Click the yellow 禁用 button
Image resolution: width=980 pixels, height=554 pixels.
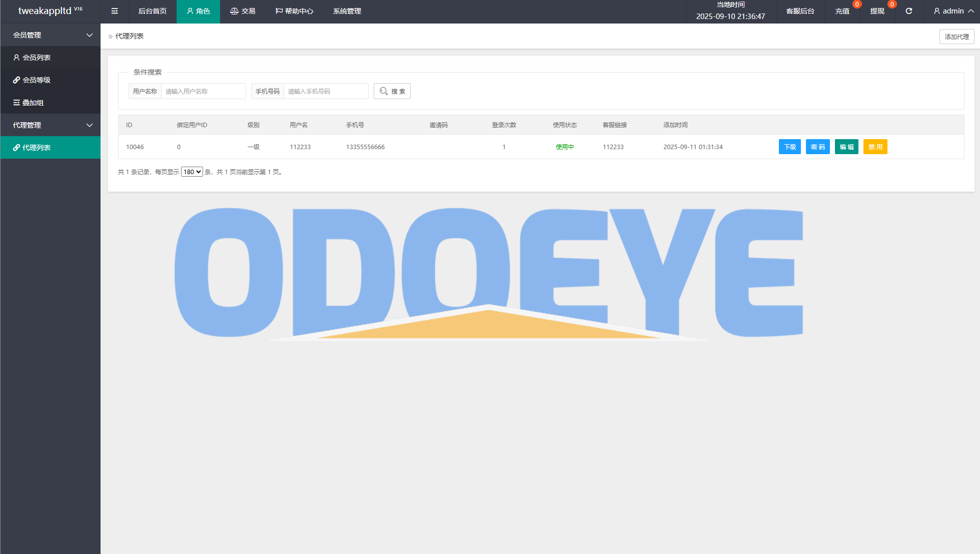tap(875, 147)
